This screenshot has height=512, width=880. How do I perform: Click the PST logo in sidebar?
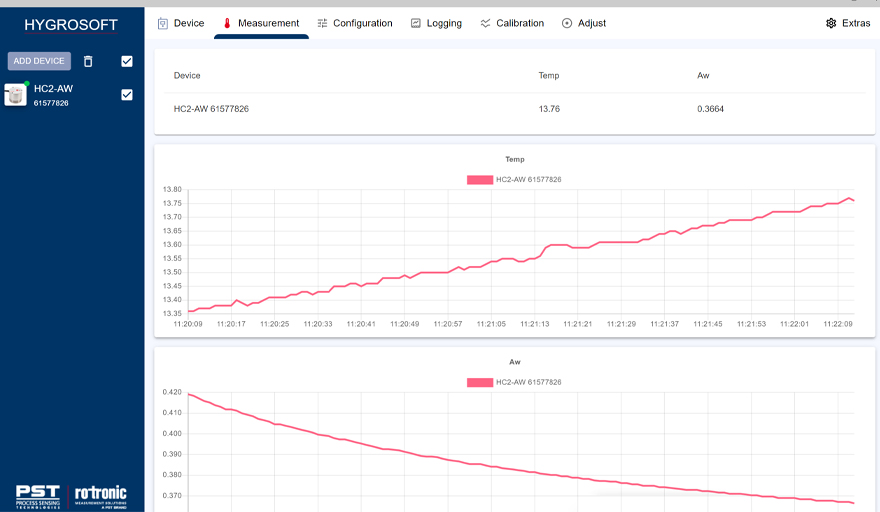click(x=38, y=496)
